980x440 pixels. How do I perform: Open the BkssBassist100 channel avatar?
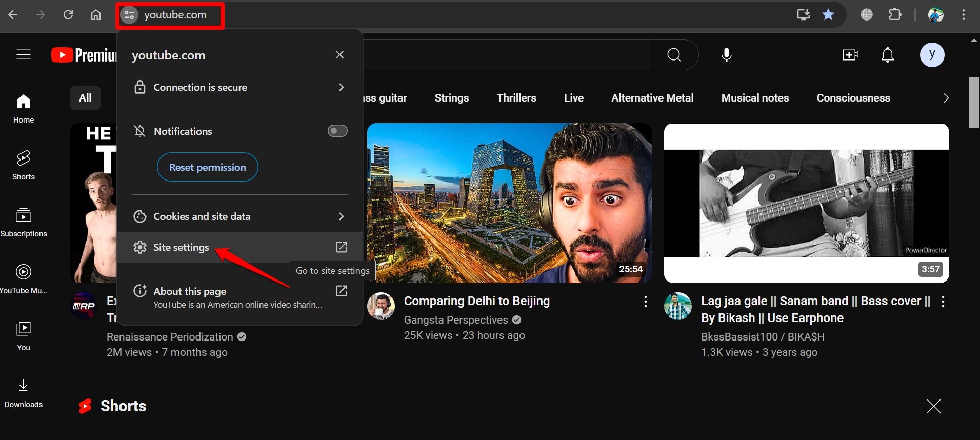[678, 306]
